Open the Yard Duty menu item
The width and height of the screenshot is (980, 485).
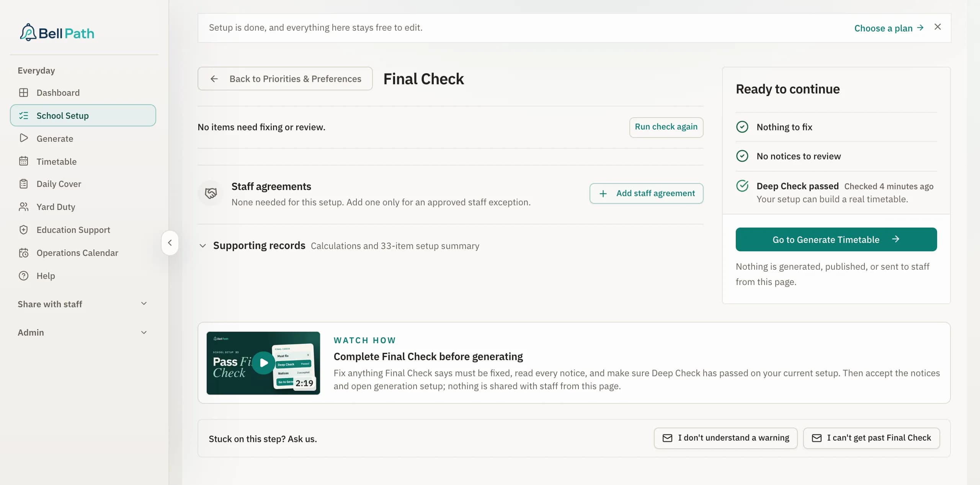coord(83,207)
